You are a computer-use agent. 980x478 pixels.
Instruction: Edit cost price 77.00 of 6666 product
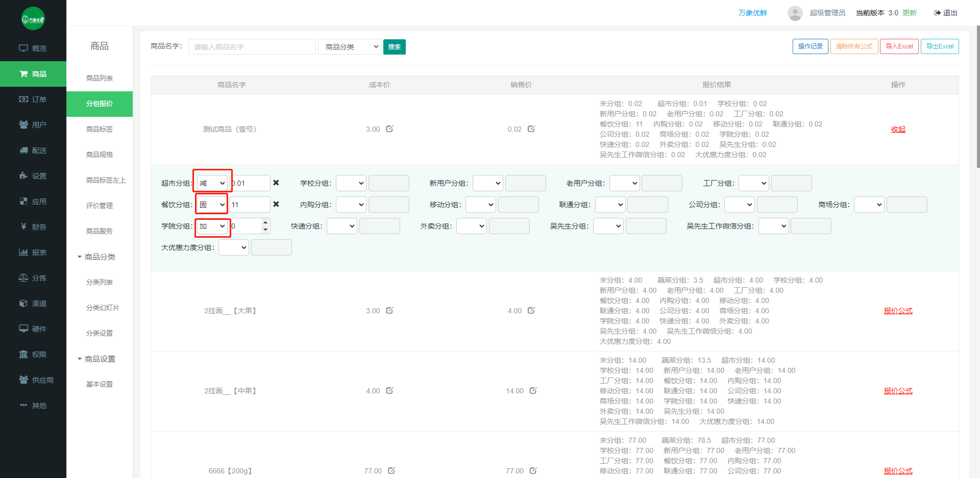click(391, 471)
